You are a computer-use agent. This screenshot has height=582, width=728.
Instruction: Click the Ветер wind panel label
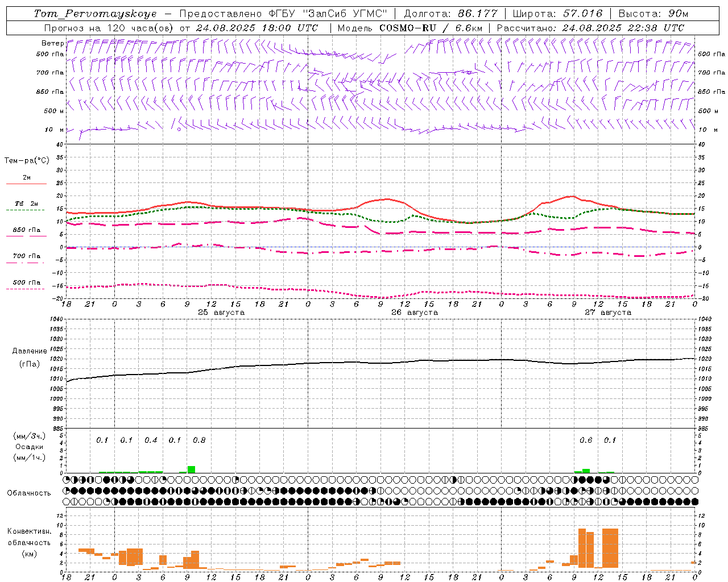[53, 43]
